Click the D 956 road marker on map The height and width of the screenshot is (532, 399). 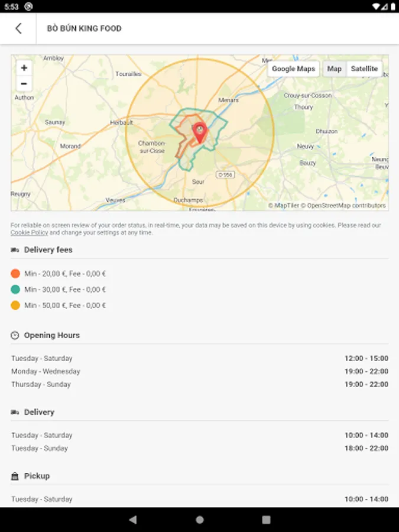coord(225,175)
